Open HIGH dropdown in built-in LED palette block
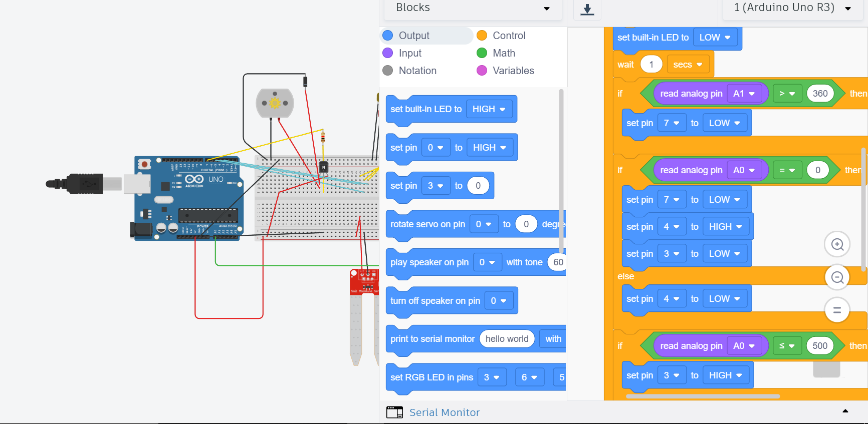Viewport: 868px width, 424px height. click(x=489, y=109)
